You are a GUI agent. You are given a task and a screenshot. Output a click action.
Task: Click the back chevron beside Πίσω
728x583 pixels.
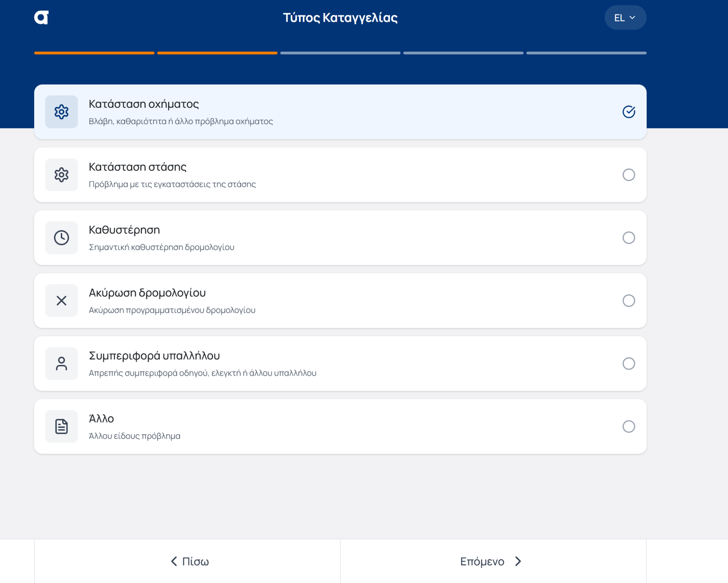[x=174, y=561]
